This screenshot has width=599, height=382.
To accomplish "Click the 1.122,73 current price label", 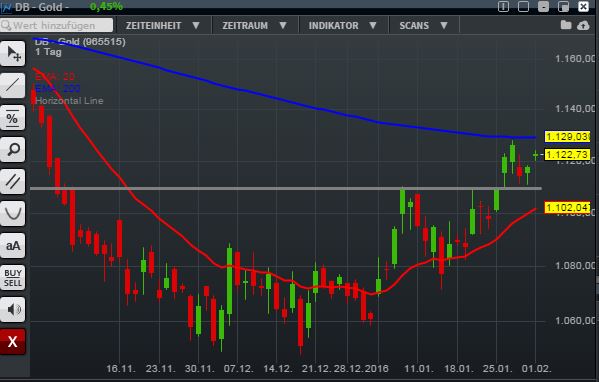I will [567, 155].
